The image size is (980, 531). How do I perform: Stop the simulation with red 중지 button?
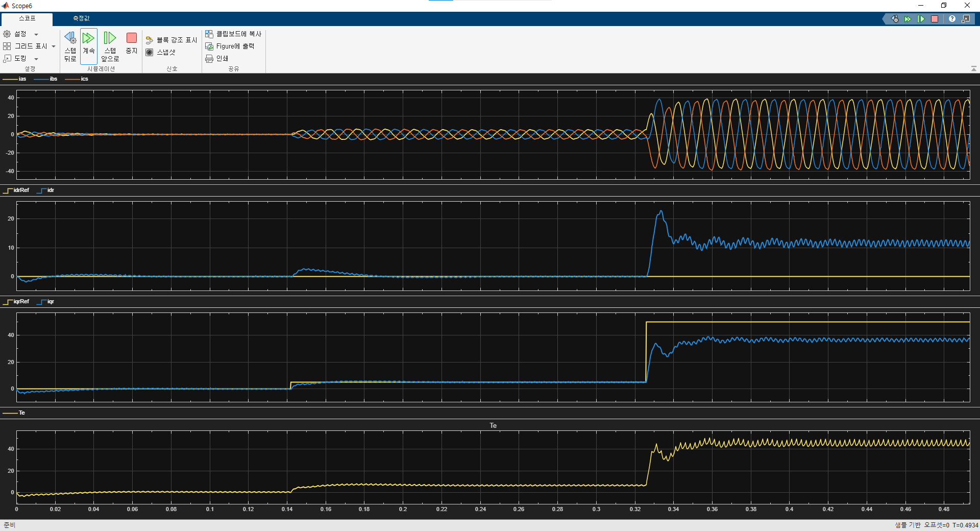(x=132, y=44)
